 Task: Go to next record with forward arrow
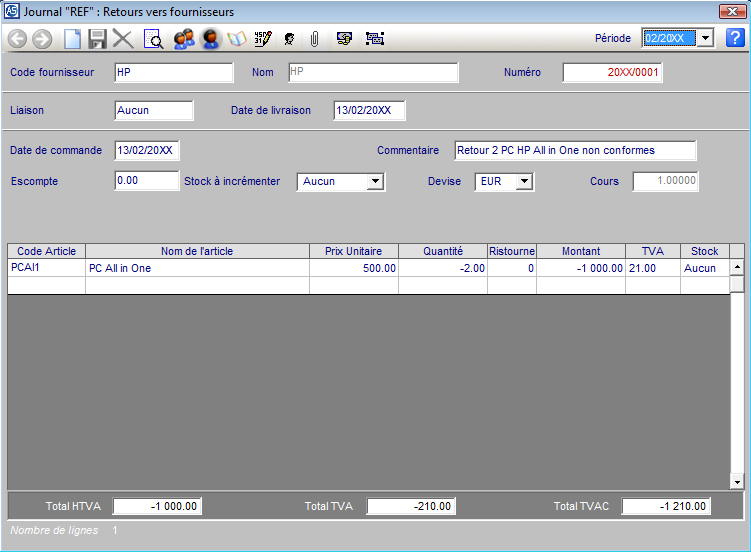point(42,39)
